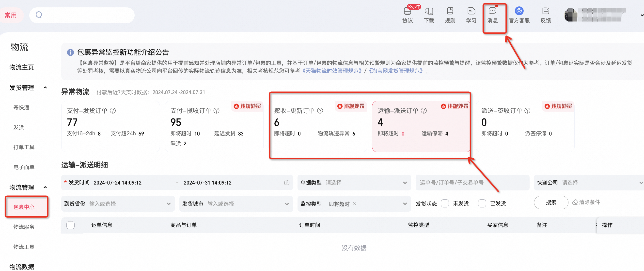
Task: Click the help icon beside 支付-发货订单
Action: 113,110
